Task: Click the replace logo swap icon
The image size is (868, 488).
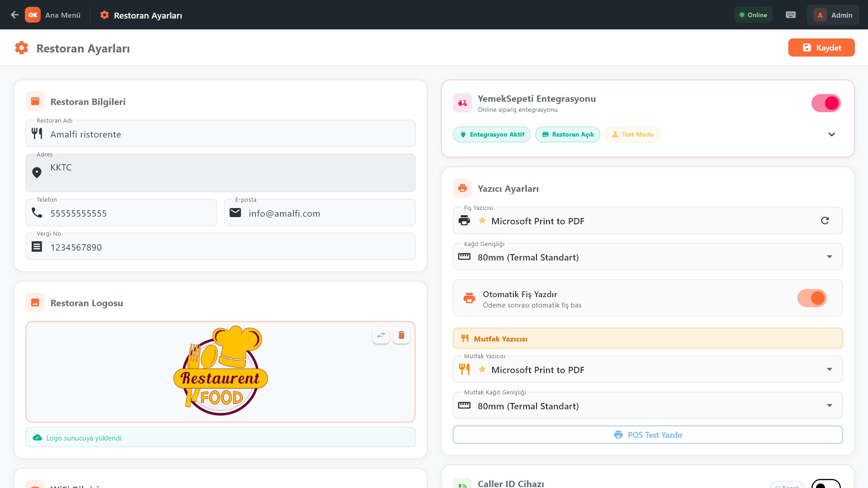Action: [381, 335]
